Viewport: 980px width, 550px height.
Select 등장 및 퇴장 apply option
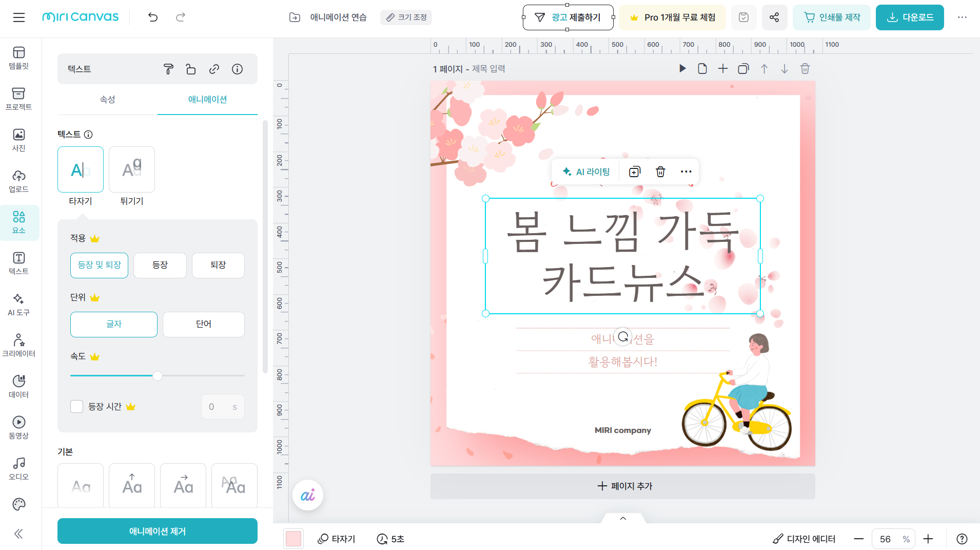pyautogui.click(x=100, y=265)
